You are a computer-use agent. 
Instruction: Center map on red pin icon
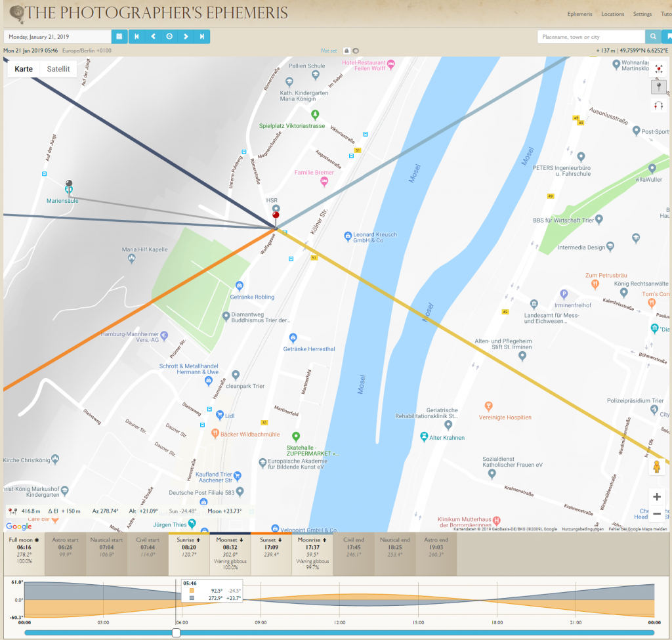(659, 69)
